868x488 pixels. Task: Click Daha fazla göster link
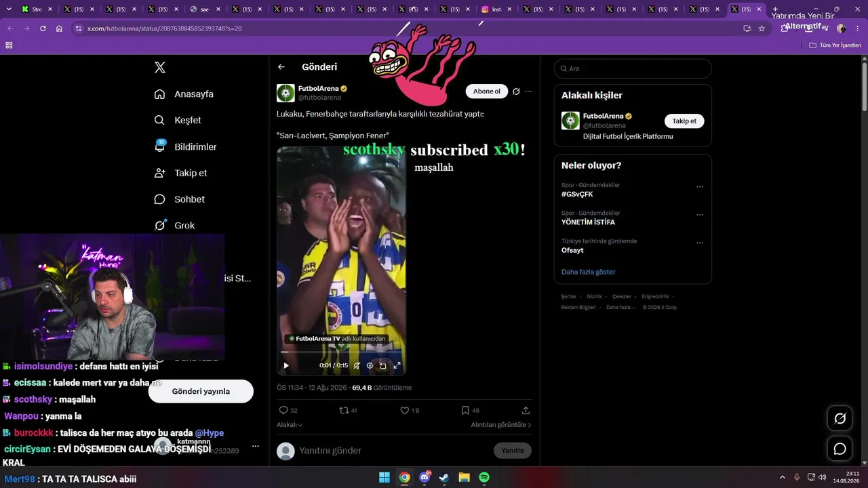tap(589, 272)
